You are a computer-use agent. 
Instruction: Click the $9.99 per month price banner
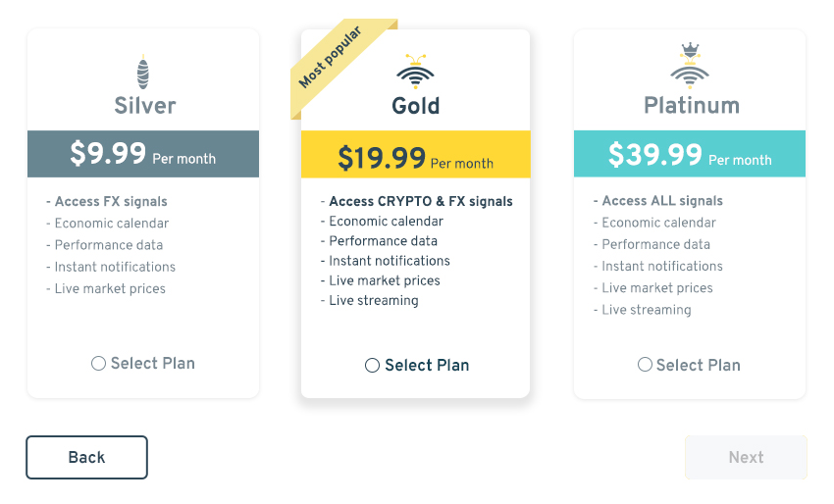(143, 155)
